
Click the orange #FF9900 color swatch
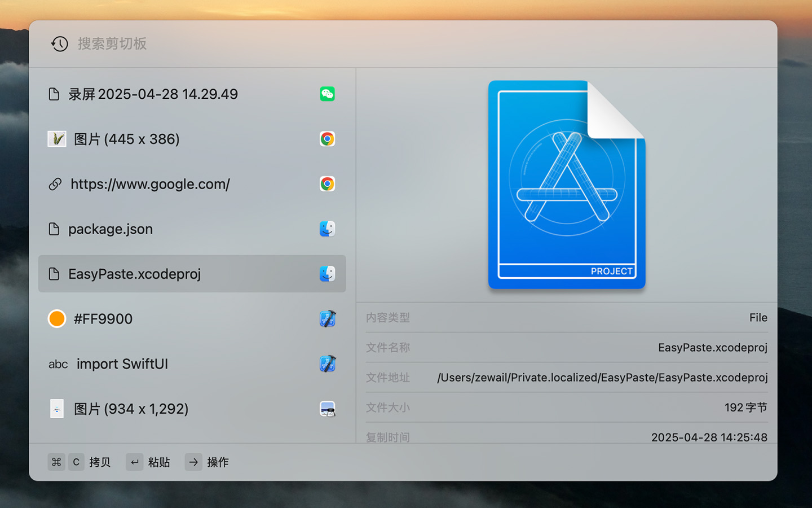point(57,319)
